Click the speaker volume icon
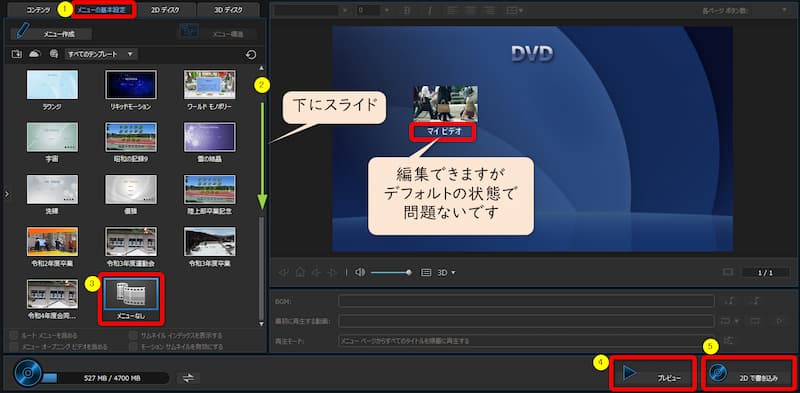The image size is (800, 393). coord(360,273)
